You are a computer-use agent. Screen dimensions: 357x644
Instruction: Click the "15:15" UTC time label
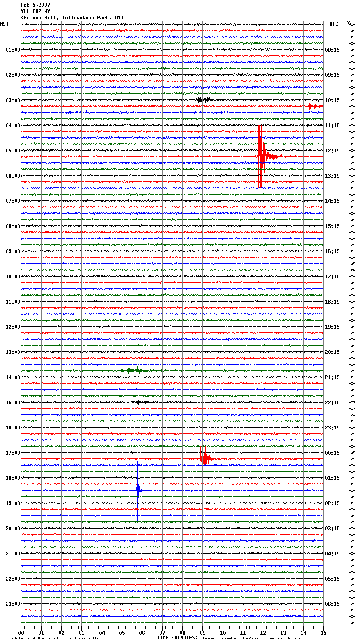[x=332, y=226]
